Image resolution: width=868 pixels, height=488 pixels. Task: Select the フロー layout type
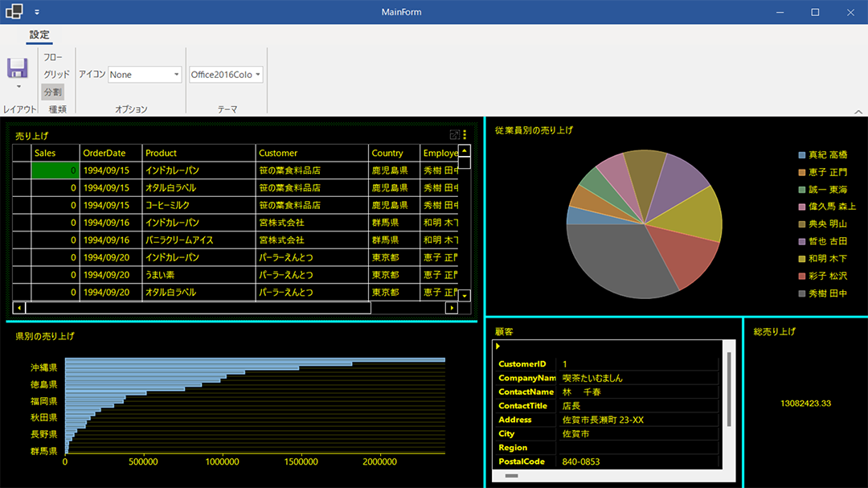(x=53, y=58)
